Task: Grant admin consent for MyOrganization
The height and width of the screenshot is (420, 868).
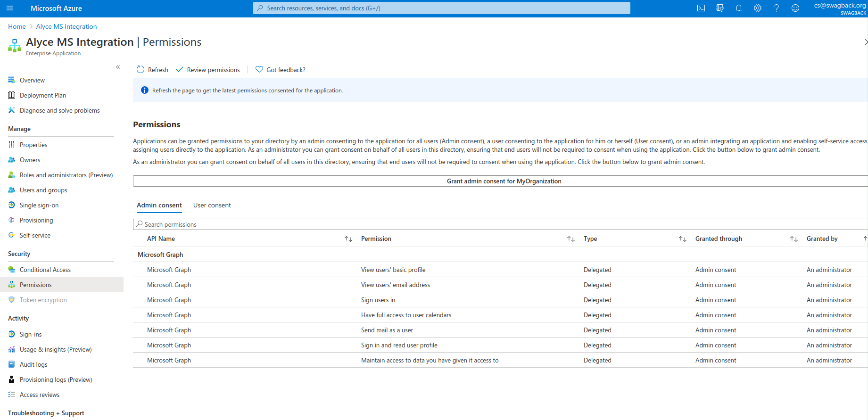Action: [x=501, y=181]
